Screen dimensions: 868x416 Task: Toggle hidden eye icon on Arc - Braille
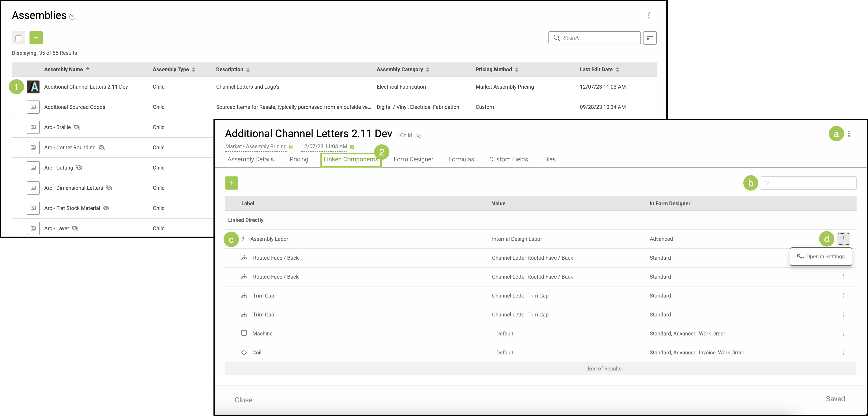pos(77,127)
